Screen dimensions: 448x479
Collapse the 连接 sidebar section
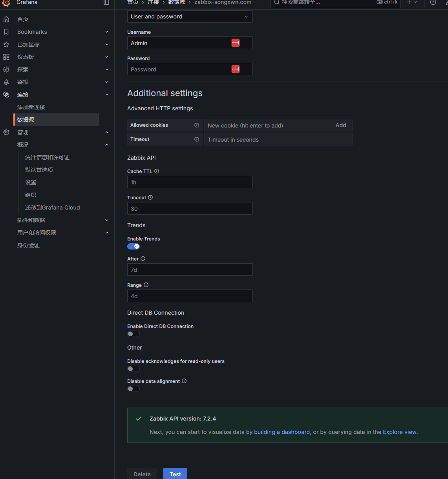(107, 95)
